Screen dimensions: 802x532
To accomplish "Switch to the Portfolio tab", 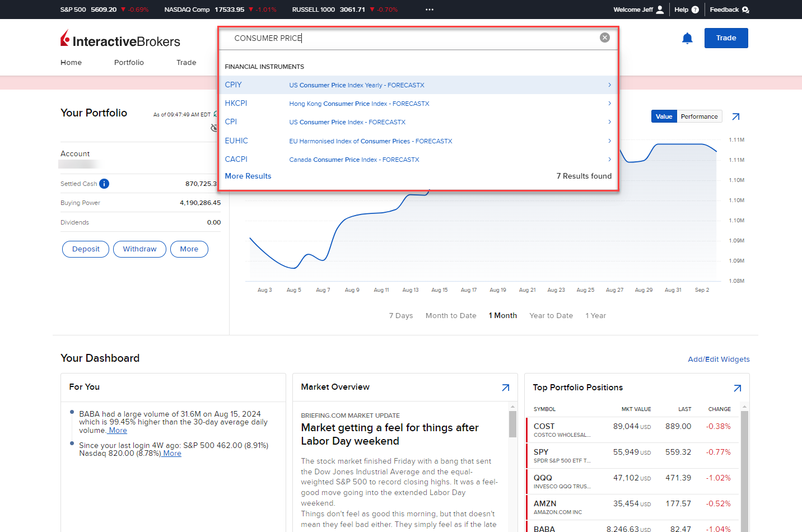I will click(129, 62).
